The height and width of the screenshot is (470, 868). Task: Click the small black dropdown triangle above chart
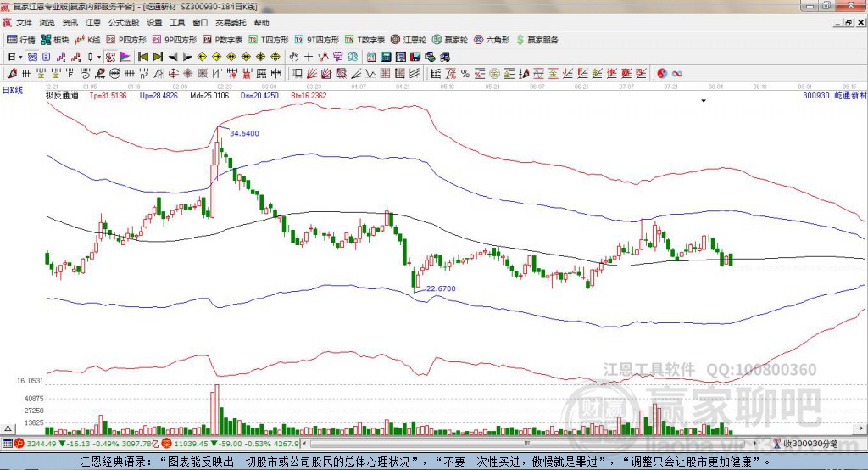(704, 101)
